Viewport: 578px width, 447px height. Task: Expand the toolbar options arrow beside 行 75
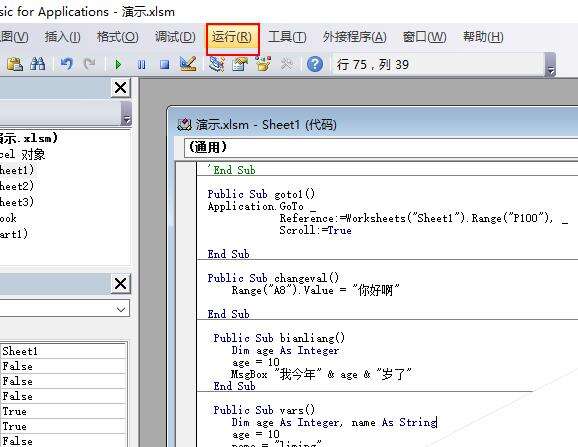pyautogui.click(x=550, y=65)
